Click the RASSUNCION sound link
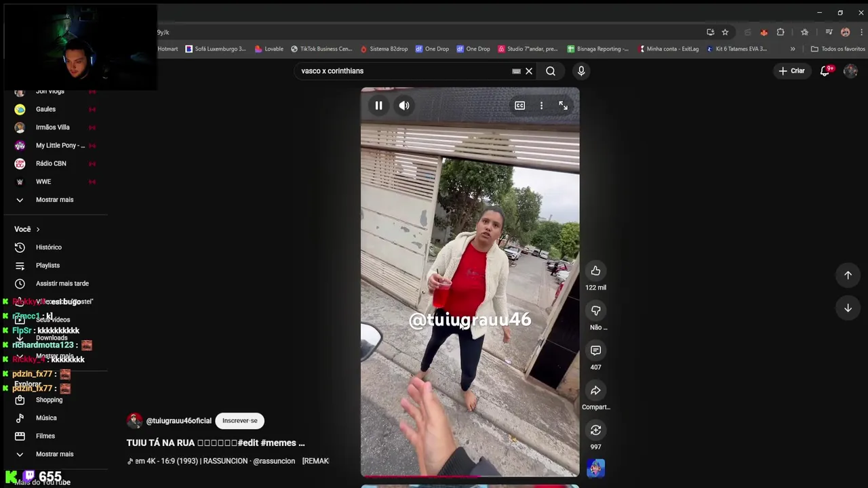Image resolution: width=868 pixels, height=488 pixels. (x=228, y=461)
